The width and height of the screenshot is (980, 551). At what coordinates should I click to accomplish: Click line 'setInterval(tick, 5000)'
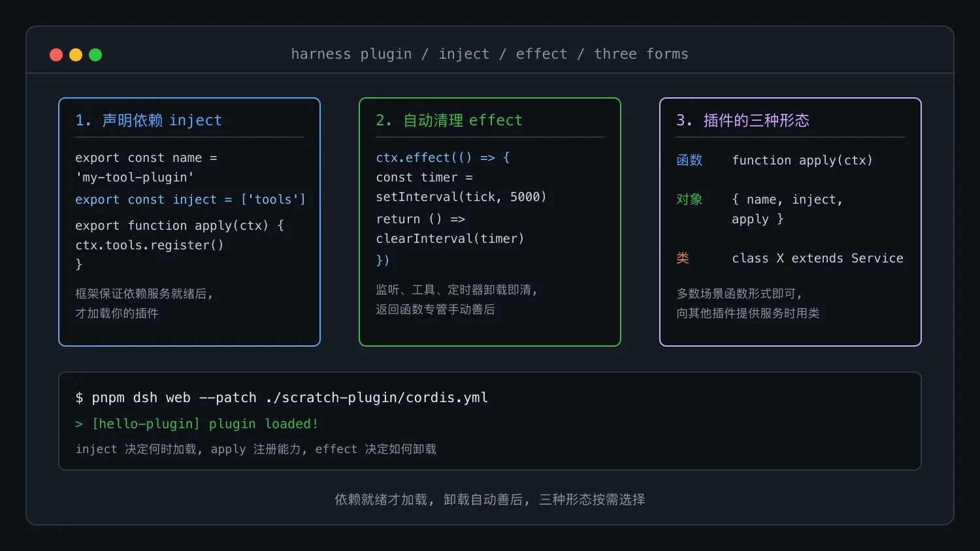461,197
